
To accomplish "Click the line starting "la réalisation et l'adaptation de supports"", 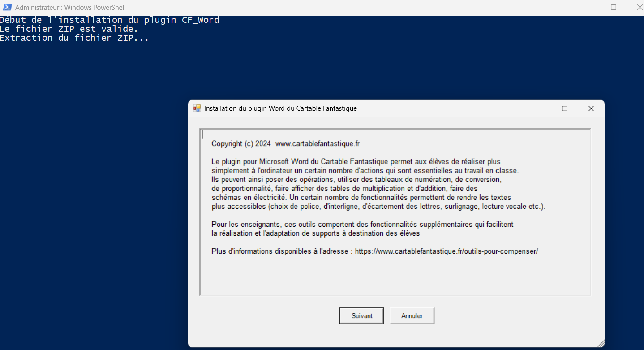I will point(316,233).
